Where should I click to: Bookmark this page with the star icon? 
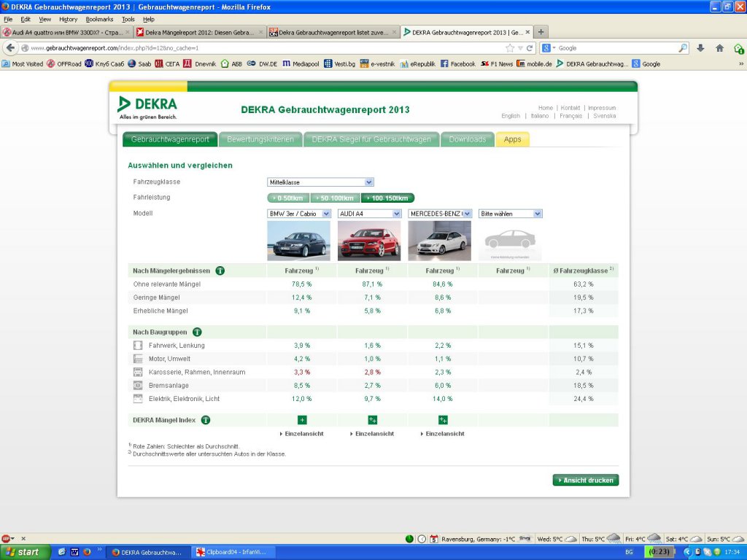tap(510, 48)
